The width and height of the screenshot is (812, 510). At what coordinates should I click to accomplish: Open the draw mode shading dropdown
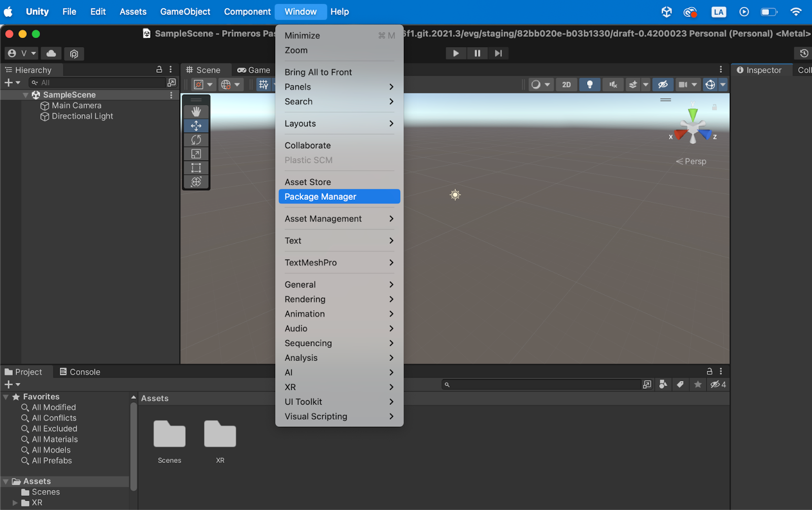point(540,85)
